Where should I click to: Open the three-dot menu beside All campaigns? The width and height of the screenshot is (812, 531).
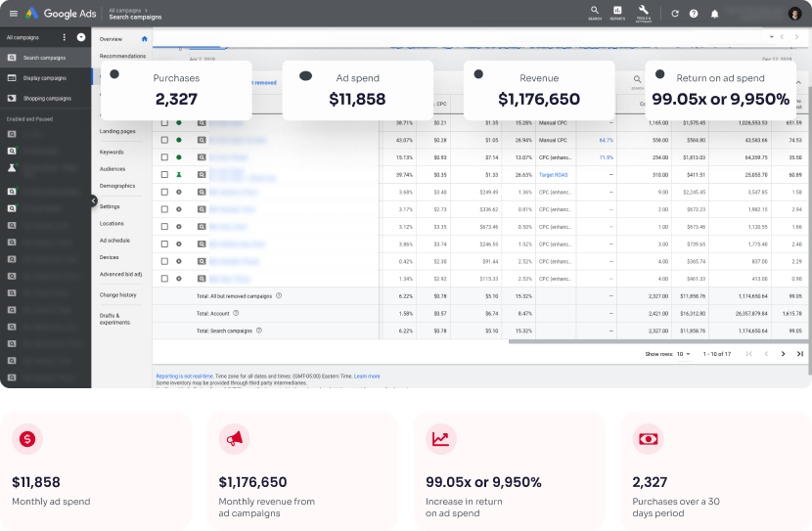[65, 37]
